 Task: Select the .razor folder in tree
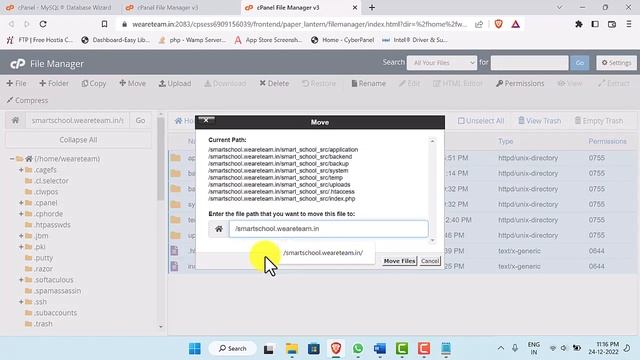click(43, 269)
